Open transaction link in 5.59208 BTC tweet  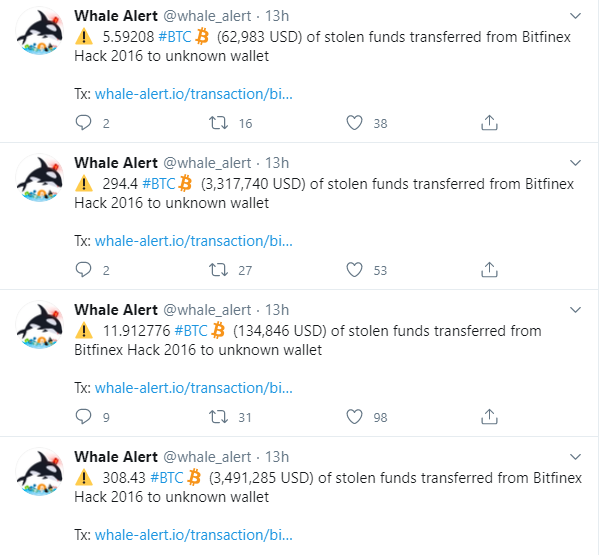pos(194,94)
